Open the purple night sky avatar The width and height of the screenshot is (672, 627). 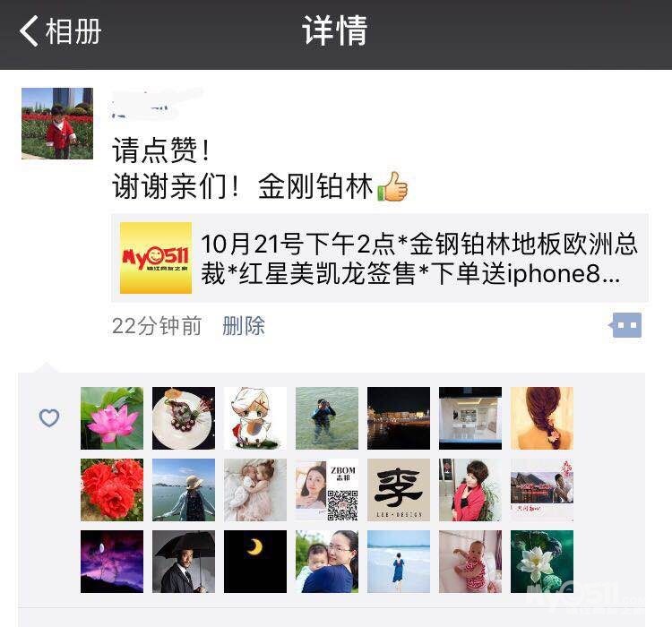112,562
